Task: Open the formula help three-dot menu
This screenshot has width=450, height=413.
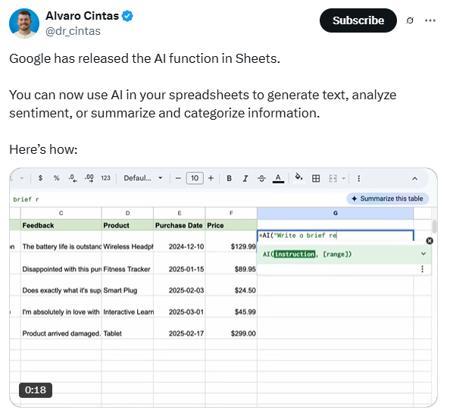Action: coord(422,269)
